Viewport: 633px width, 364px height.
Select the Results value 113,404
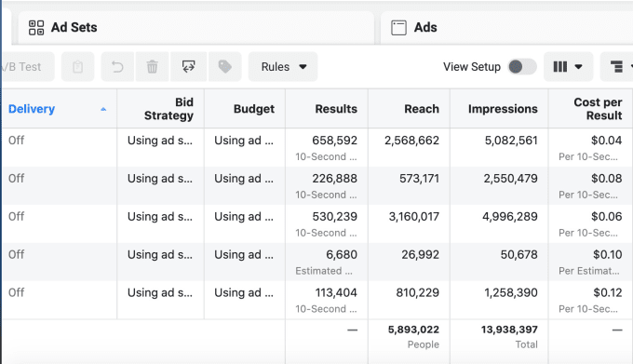click(x=336, y=292)
